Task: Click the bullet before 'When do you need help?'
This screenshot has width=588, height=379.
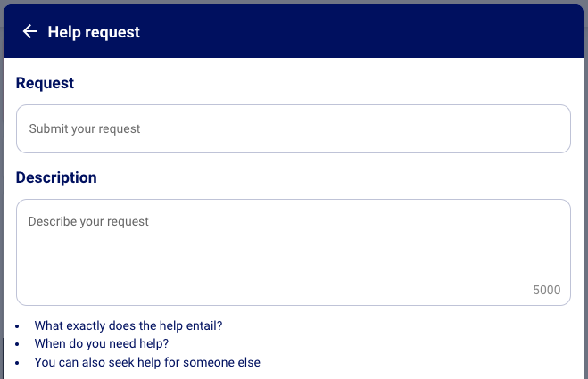Action: [x=18, y=344]
